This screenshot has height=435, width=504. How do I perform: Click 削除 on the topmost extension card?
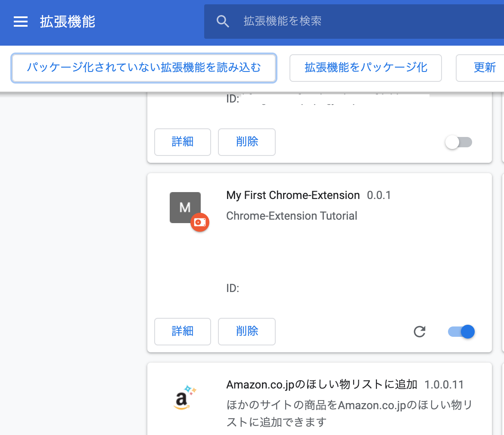(246, 142)
